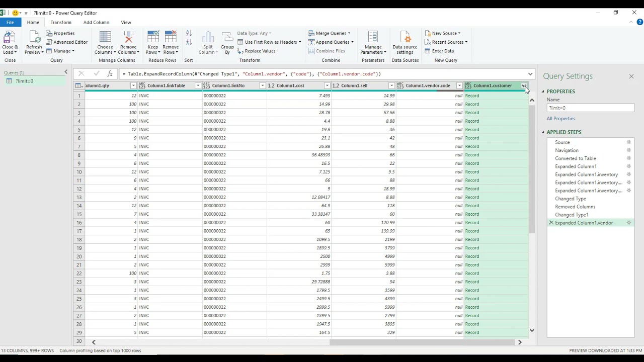Collapse the PROPERTIES section
The image size is (644, 362).
click(x=543, y=92)
